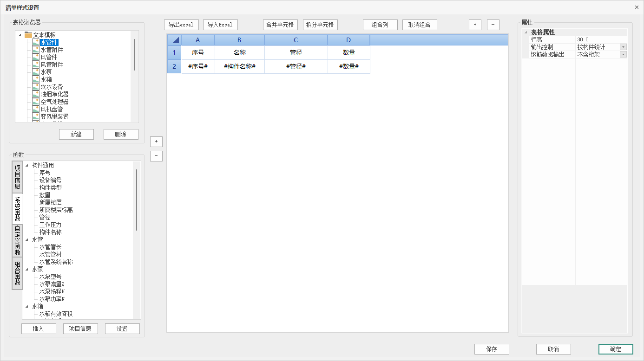Select row header 2

[x=174, y=66]
